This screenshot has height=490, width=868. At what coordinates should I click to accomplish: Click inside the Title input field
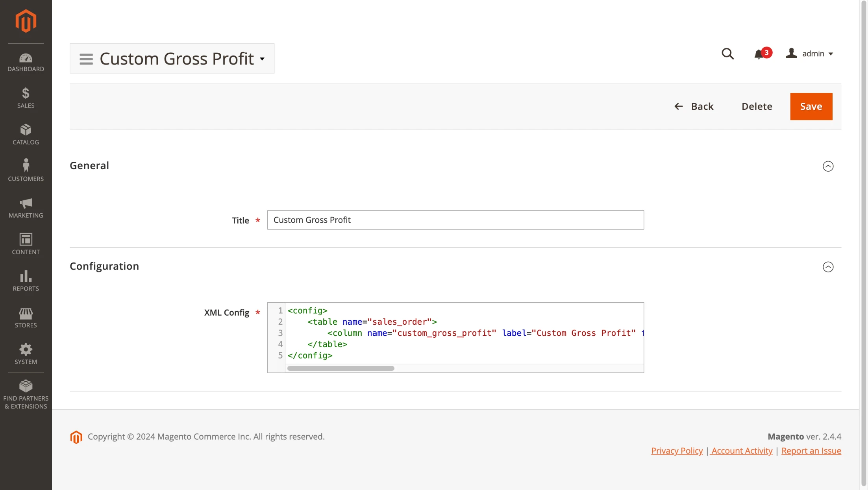(455, 220)
